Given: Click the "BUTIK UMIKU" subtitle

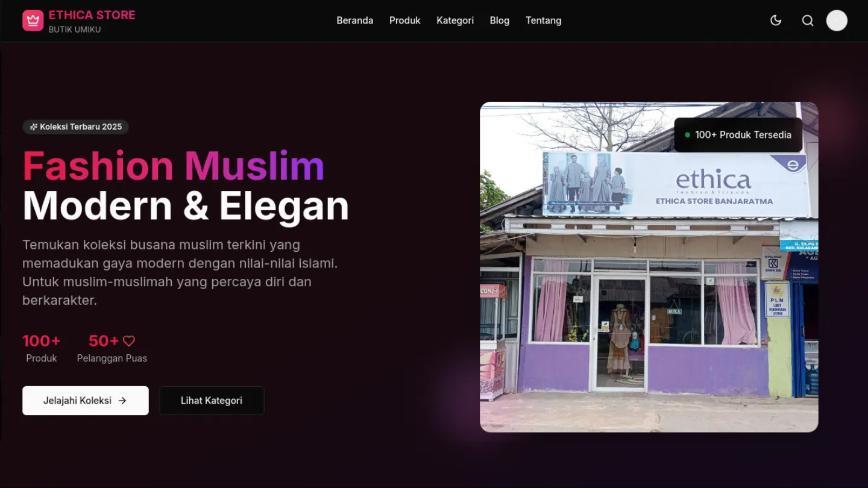Looking at the screenshot, I should pos(75,30).
